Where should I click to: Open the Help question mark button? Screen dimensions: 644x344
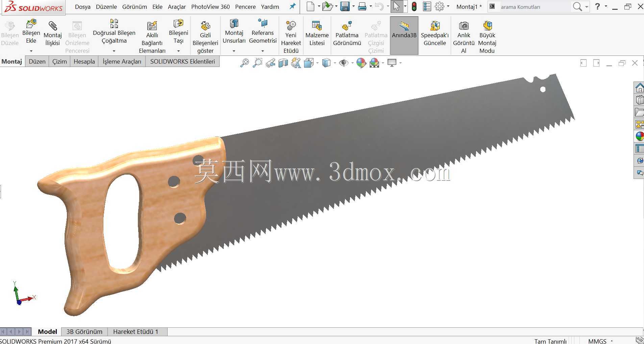tap(597, 6)
